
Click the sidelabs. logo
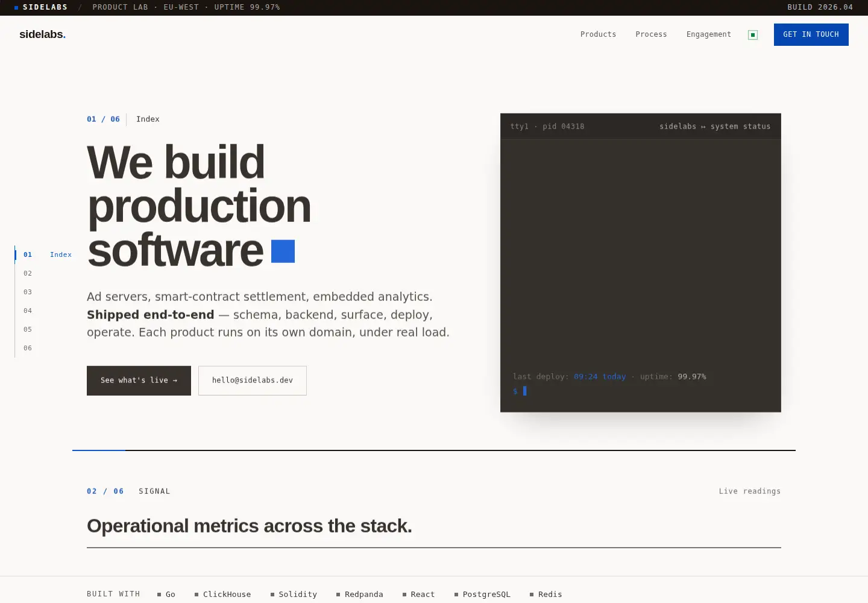point(42,34)
